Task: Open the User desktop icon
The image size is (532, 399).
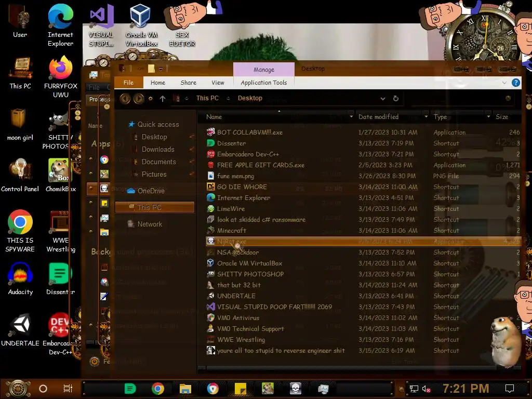Action: pos(20,21)
